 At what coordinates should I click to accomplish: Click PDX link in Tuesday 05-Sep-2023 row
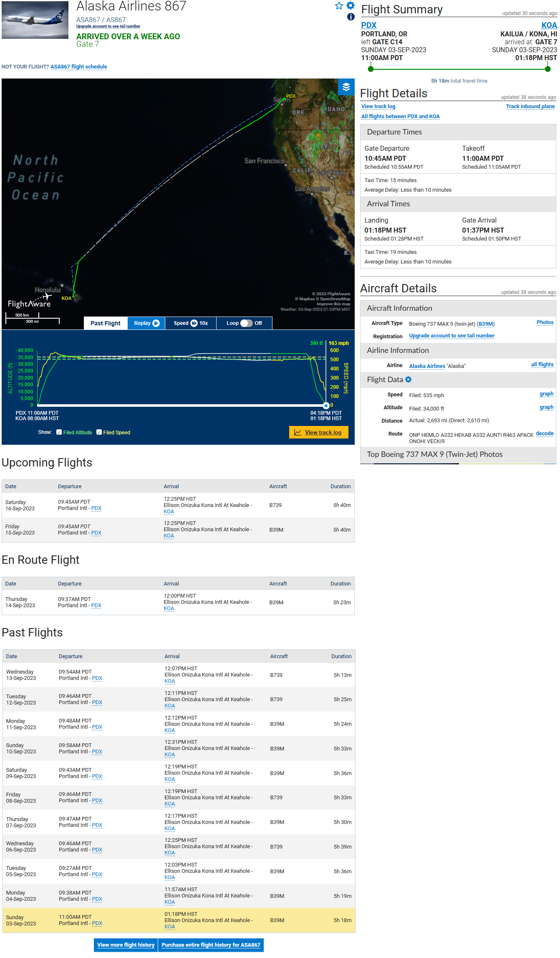tap(97, 874)
